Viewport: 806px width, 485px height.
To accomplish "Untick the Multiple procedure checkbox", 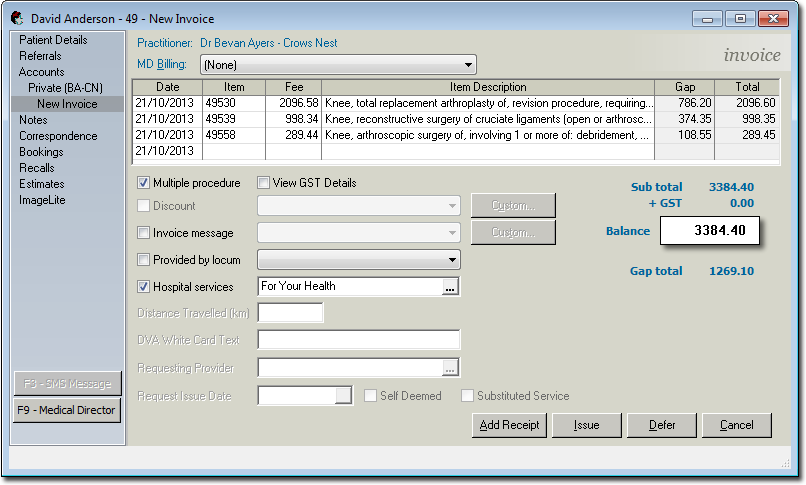I will (143, 183).
